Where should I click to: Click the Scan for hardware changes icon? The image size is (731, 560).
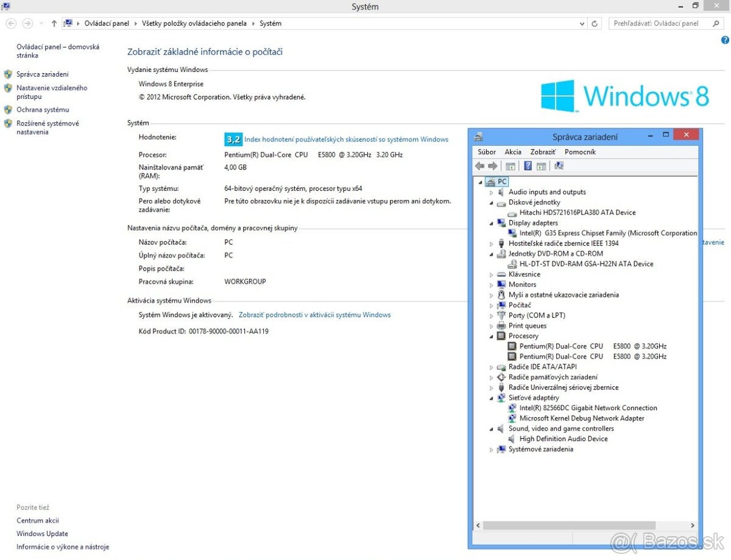[559, 165]
